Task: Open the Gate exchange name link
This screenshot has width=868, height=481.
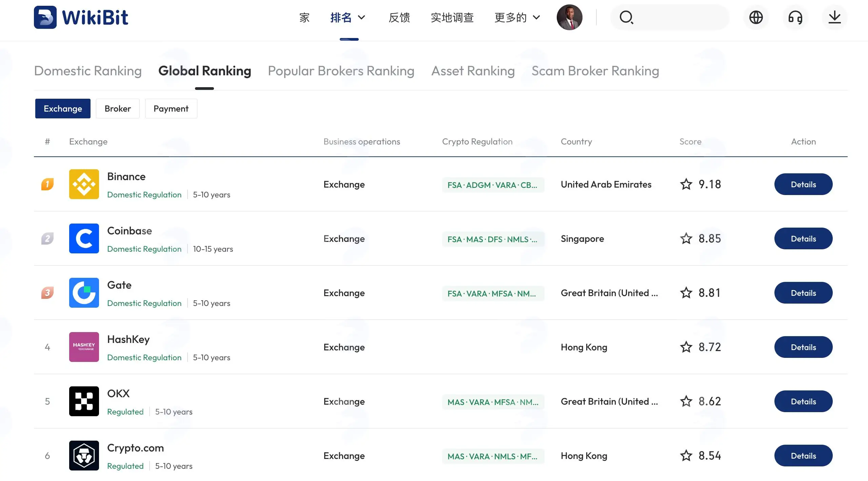Action: (x=119, y=285)
